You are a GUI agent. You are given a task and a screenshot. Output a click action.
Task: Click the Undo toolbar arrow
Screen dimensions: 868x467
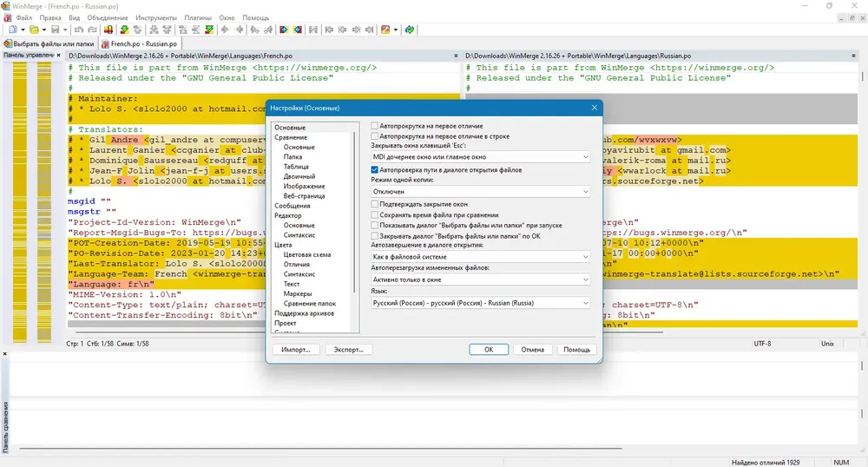tap(79, 30)
